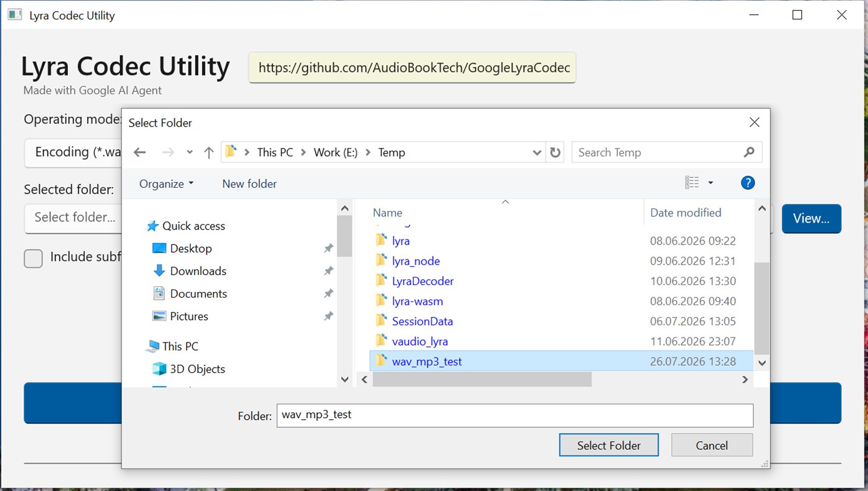868x491 pixels.
Task: Click the folder icon in the address bar
Action: tap(231, 152)
